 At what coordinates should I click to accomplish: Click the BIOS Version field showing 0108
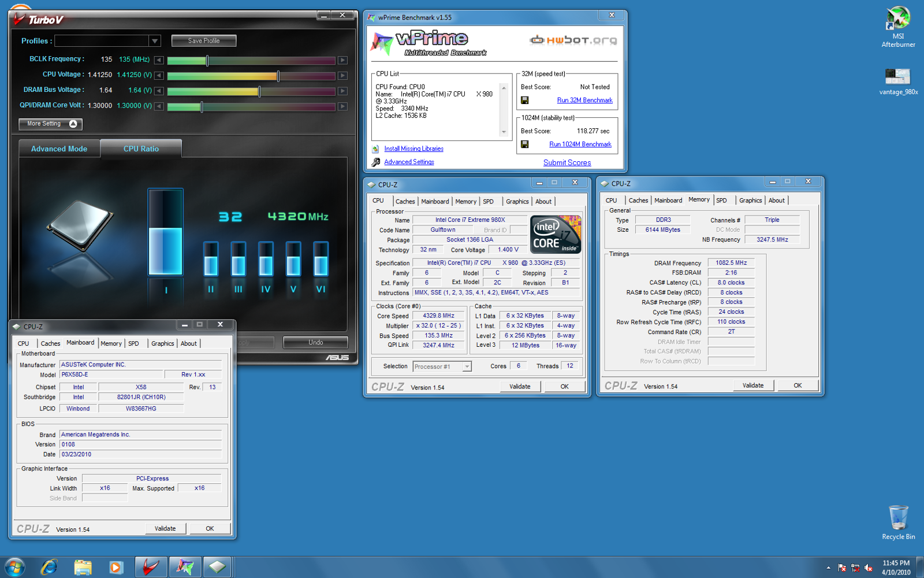coord(141,444)
